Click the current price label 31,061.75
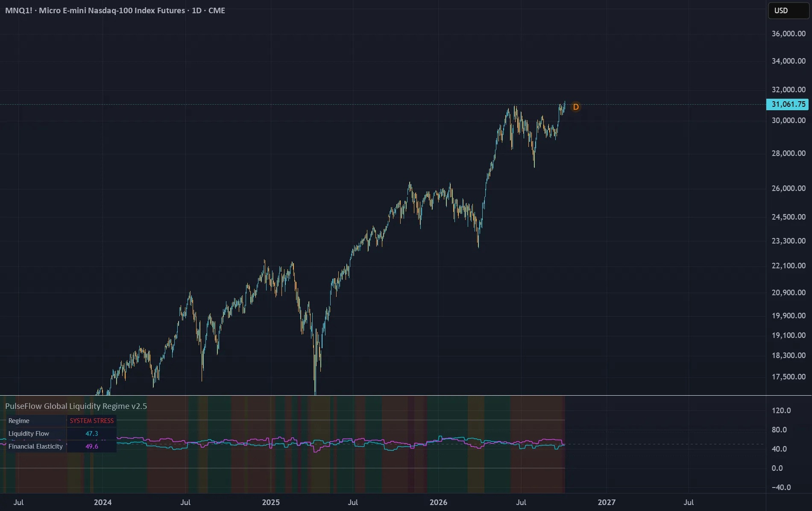 [x=788, y=104]
